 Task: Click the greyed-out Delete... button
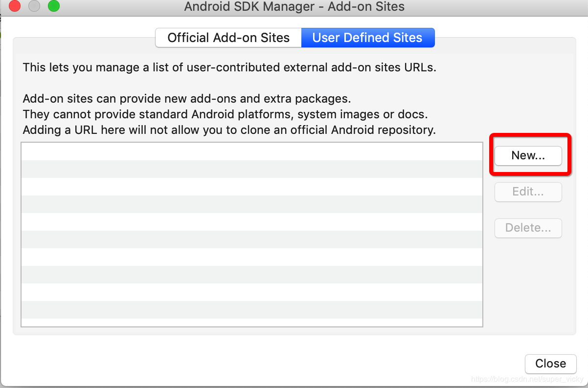pyautogui.click(x=528, y=228)
